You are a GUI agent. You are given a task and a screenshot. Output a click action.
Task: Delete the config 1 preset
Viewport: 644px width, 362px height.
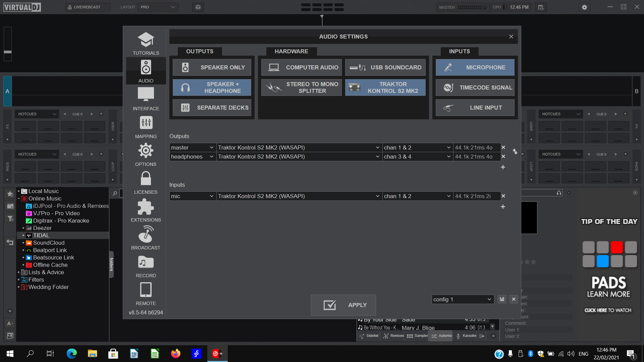tap(514, 299)
